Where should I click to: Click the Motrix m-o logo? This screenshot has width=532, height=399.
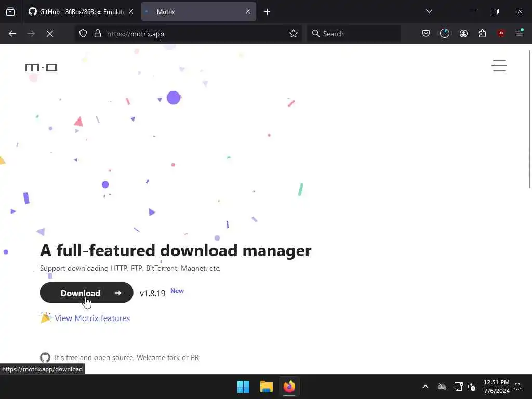[41, 68]
